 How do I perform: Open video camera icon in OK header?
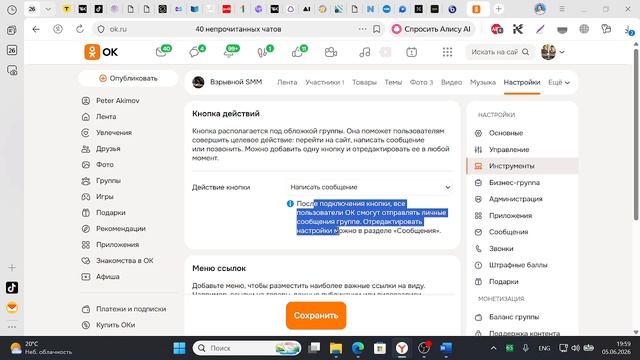331,52
